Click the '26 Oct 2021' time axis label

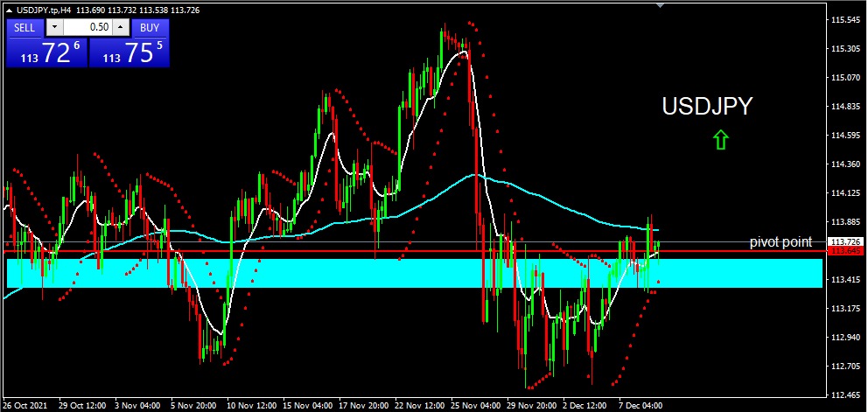tap(24, 405)
